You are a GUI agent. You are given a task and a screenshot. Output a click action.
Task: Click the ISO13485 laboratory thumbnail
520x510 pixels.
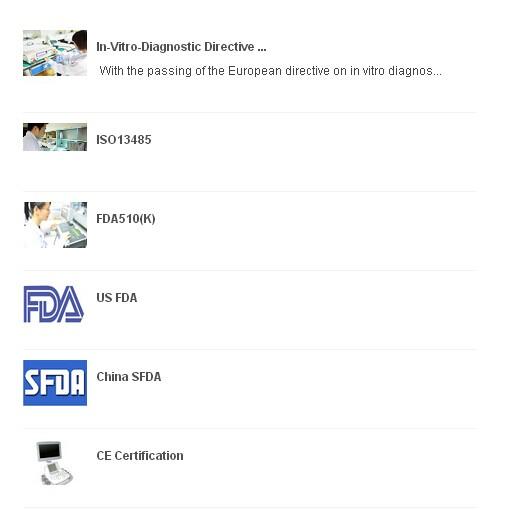coord(55,137)
